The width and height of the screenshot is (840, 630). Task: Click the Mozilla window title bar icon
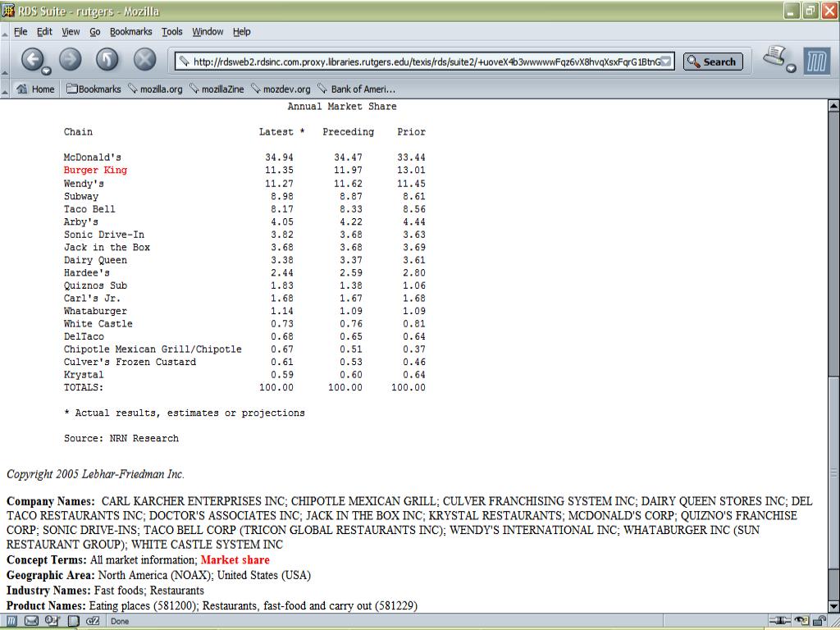tap(8, 11)
